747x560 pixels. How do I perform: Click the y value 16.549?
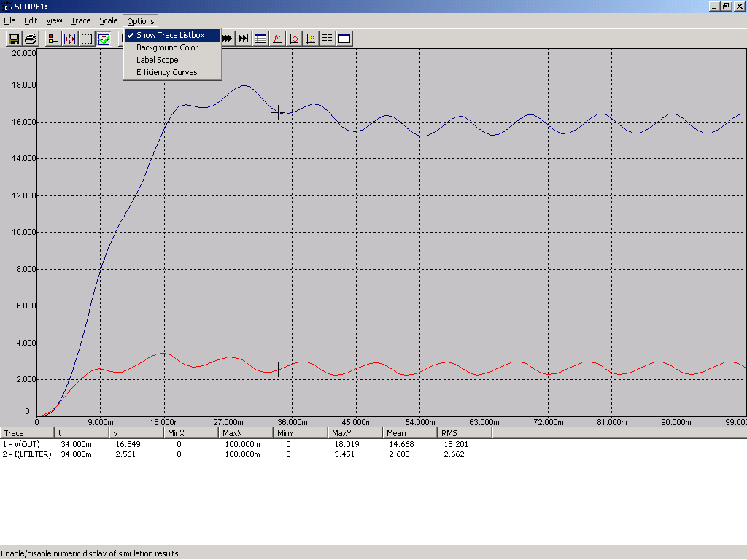pyautogui.click(x=128, y=444)
